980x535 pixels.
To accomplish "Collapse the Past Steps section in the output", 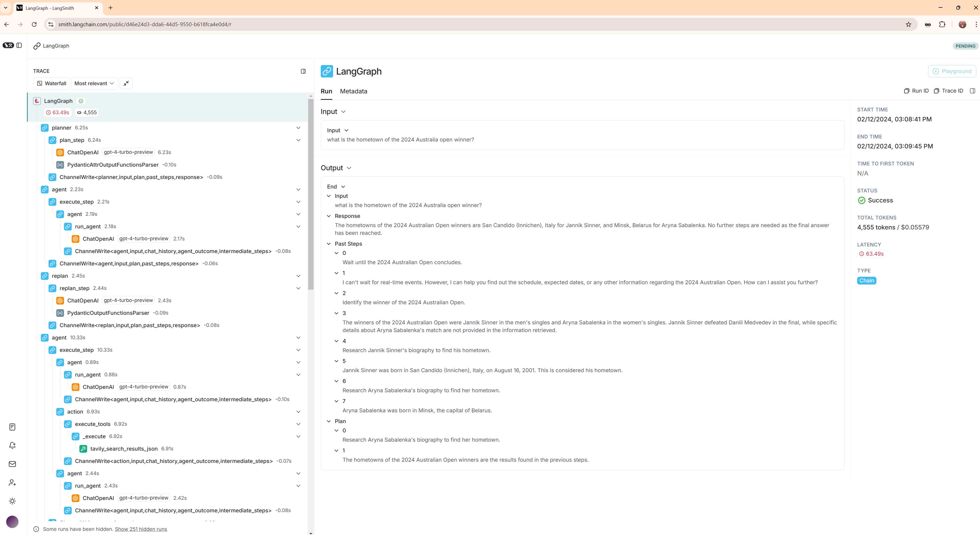I will (x=329, y=244).
